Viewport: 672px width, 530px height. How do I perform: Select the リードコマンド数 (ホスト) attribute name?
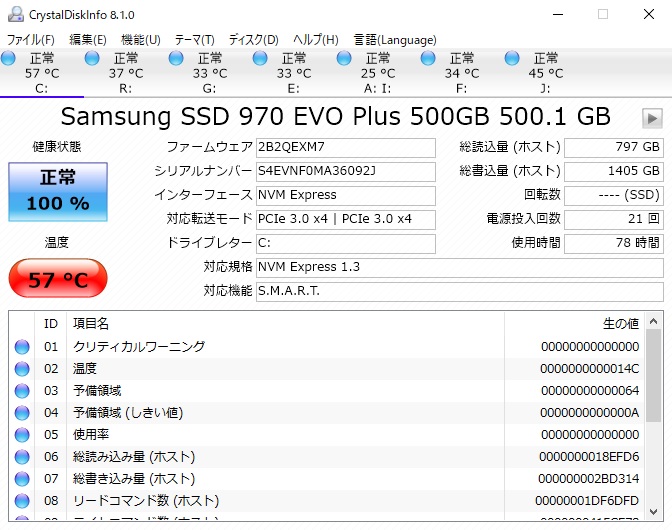(146, 500)
